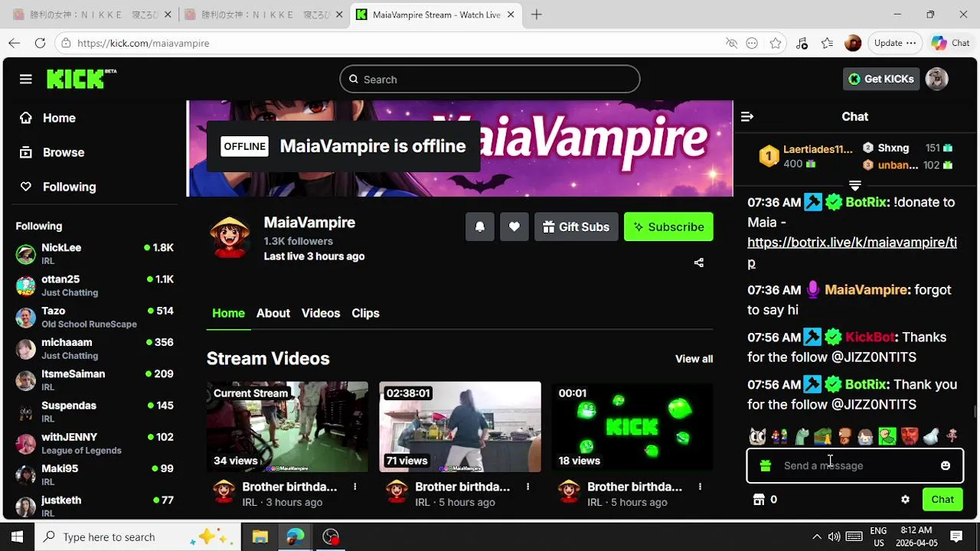
Task: Click the BotRix username in donate message
Action: pos(866,202)
